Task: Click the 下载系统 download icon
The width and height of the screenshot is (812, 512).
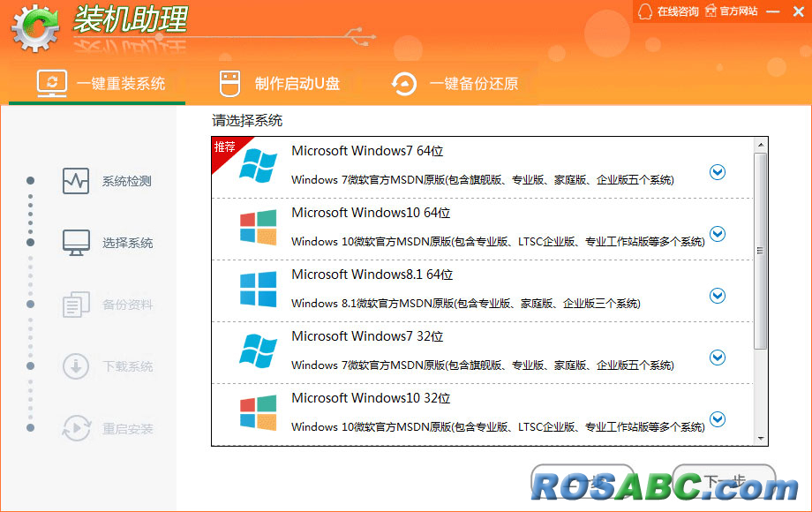Action: click(x=76, y=366)
